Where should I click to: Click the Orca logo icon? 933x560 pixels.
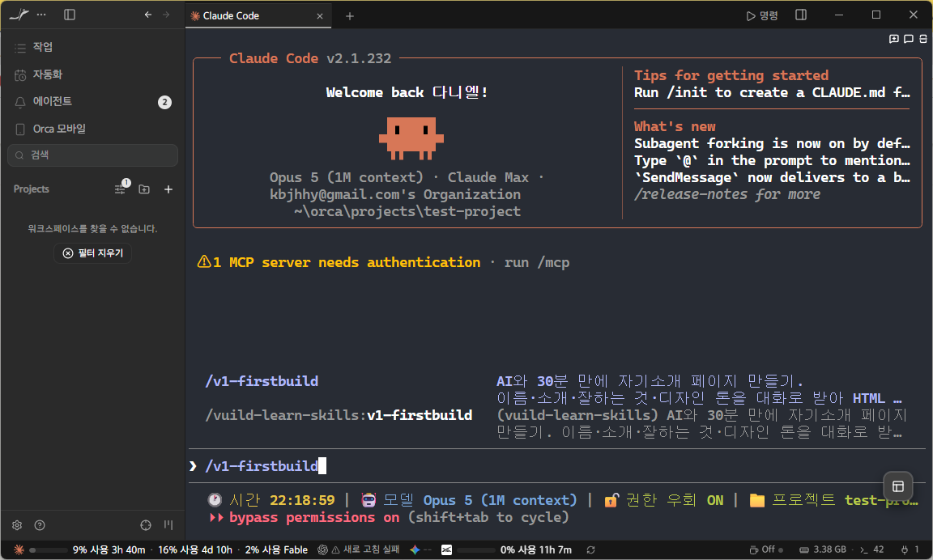pyautogui.click(x=19, y=15)
